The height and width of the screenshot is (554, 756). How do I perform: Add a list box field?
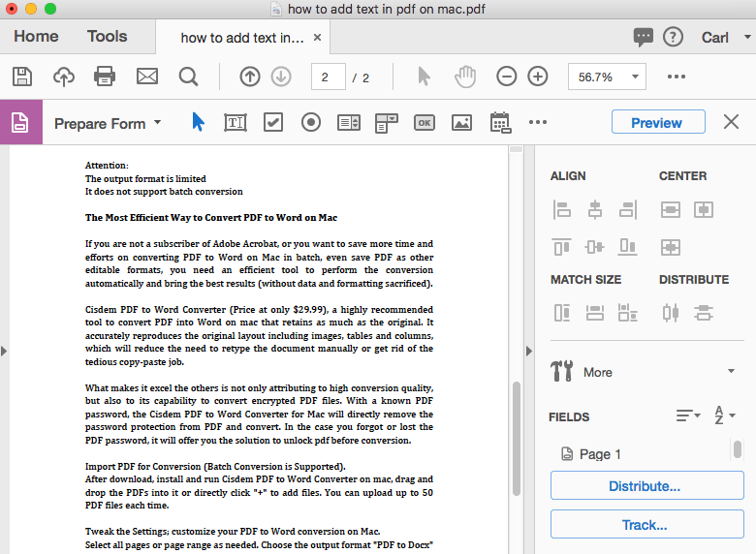(349, 123)
